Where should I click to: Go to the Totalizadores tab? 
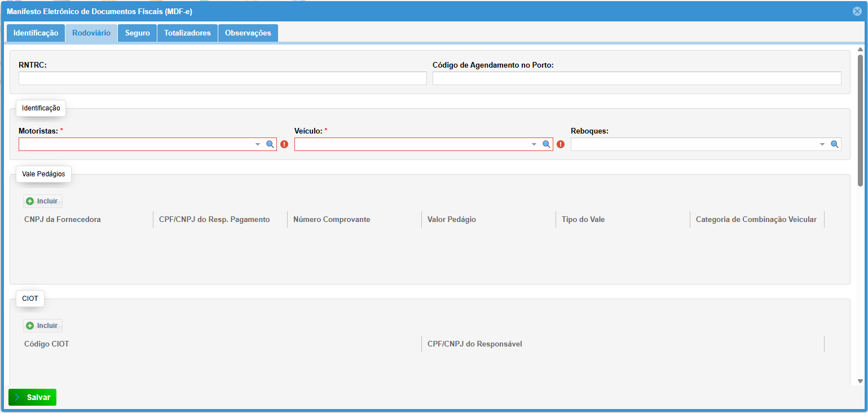[187, 33]
